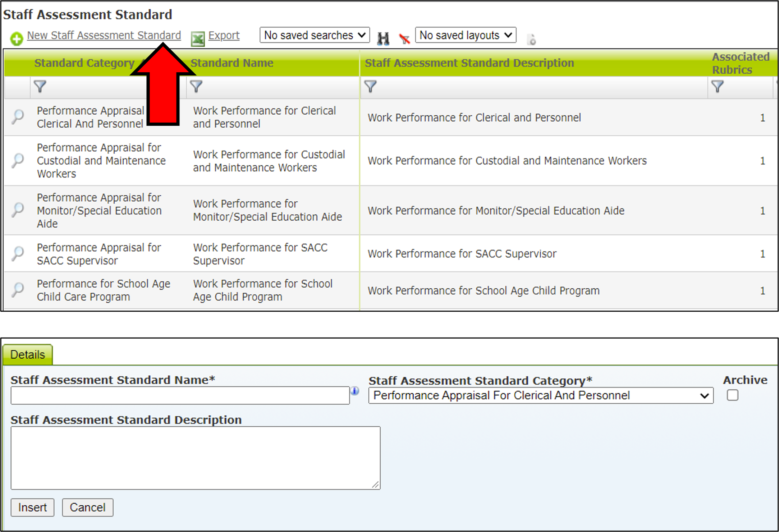Click the Export link
Image resolution: width=779 pixels, height=532 pixels.
pos(224,35)
